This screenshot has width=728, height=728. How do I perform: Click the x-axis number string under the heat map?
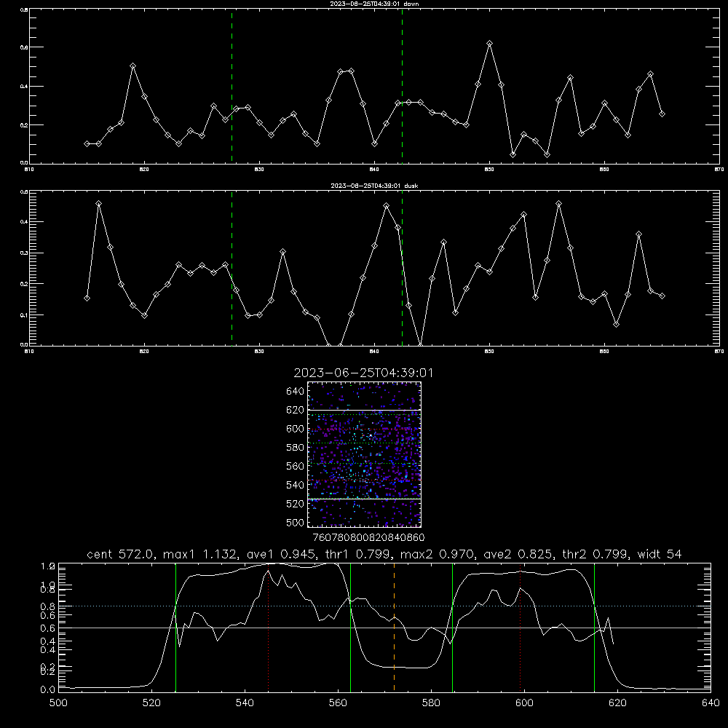pos(368,537)
